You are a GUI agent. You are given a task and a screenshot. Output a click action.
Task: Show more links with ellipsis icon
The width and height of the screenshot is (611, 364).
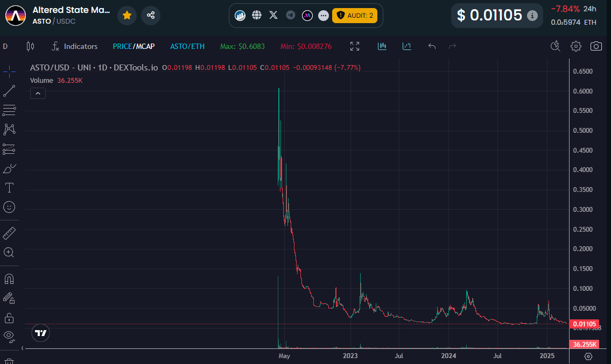324,16
